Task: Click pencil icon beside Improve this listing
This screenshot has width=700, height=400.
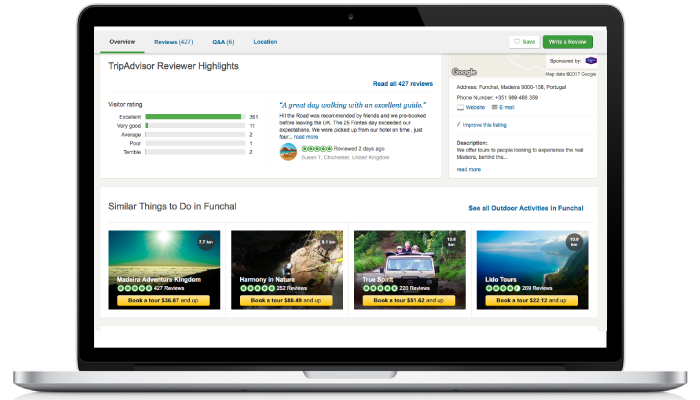Action: point(458,125)
